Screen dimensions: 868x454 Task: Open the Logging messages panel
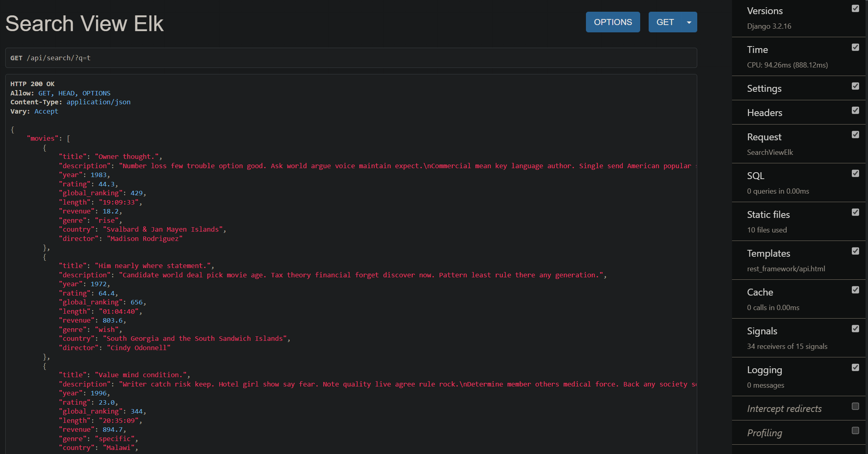[764, 370]
